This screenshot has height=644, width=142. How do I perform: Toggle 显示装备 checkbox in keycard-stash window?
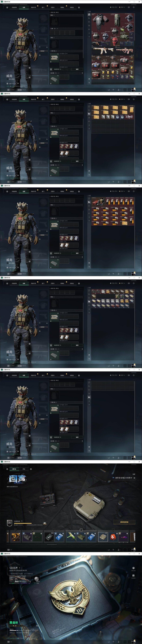tap(7, 171)
